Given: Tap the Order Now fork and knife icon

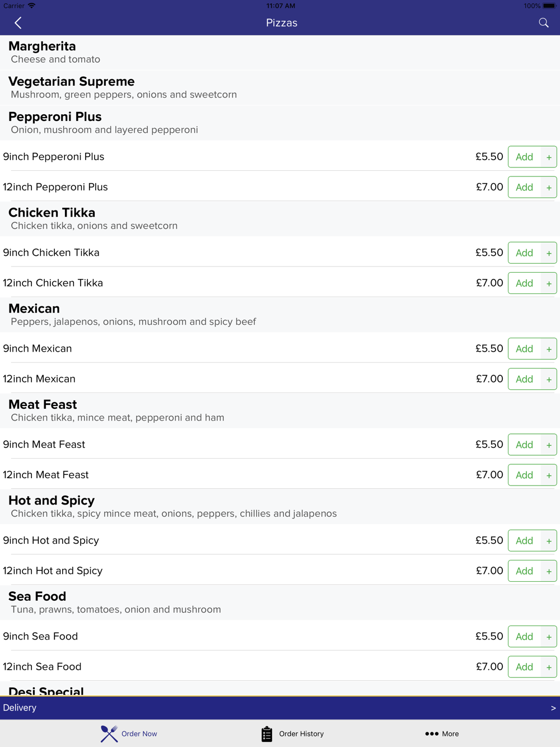Looking at the screenshot, I should point(109,734).
